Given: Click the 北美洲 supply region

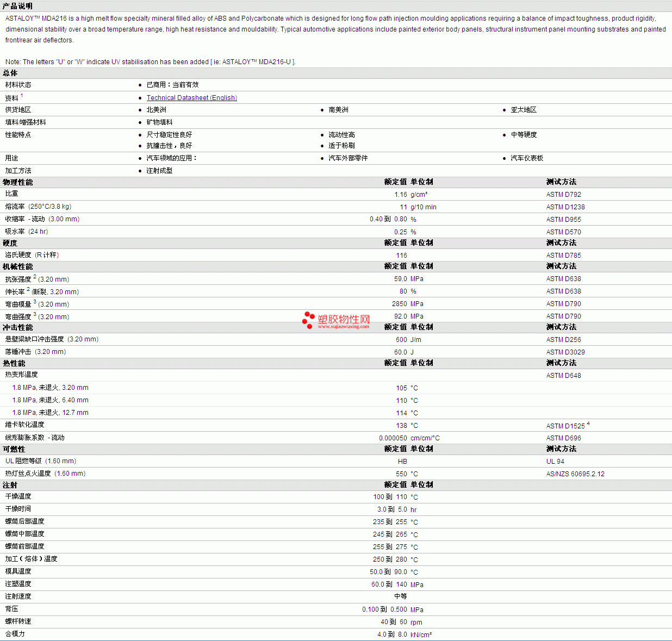Looking at the screenshot, I should tap(157, 110).
